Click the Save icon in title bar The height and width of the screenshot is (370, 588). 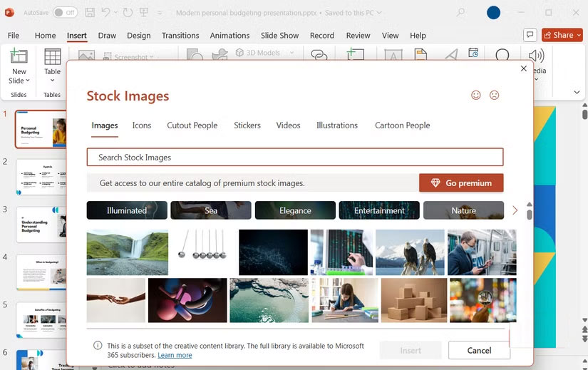pyautogui.click(x=90, y=13)
